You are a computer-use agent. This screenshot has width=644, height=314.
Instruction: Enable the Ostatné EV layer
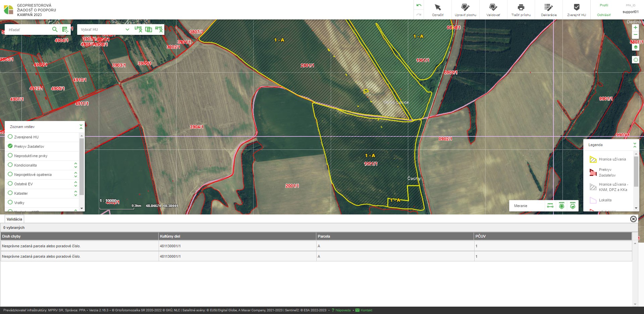click(10, 184)
